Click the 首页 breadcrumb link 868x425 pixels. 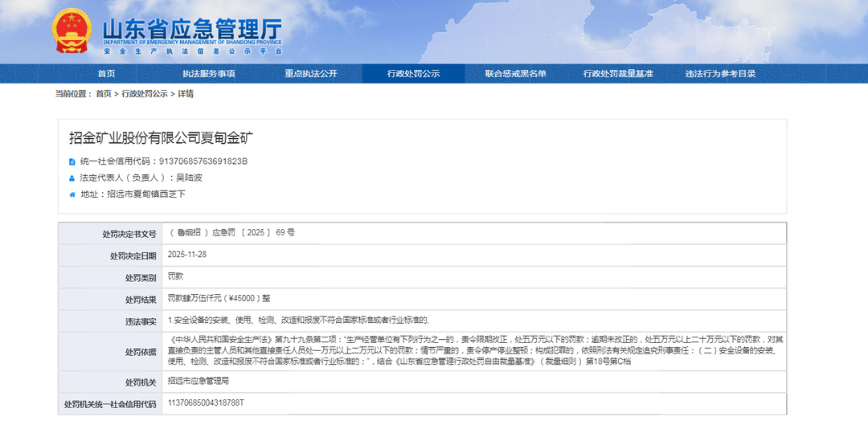point(104,94)
